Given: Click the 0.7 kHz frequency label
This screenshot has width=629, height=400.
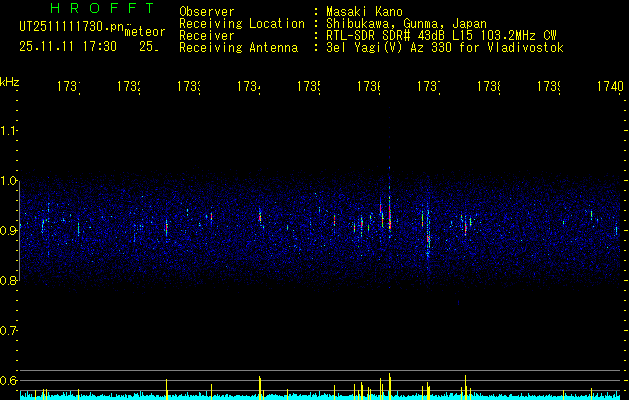Looking at the screenshot, I should pos(8,331).
